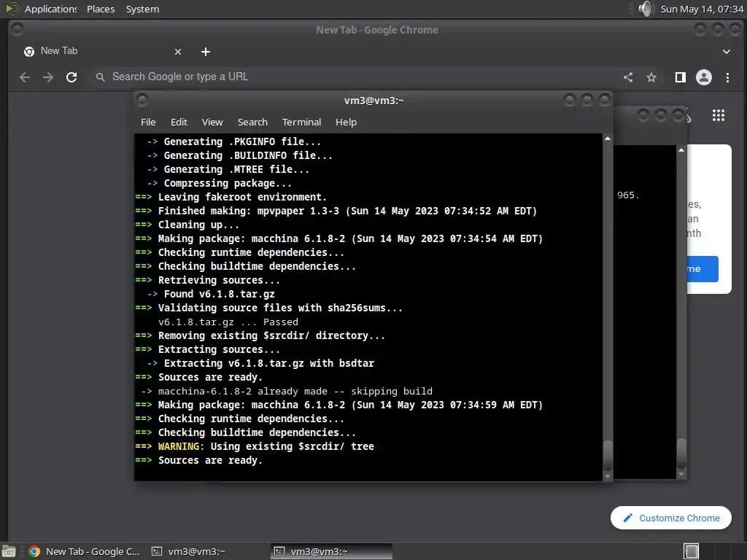Screen dimensions: 747x560
Task: Click 'v6.1.8.tar.gz ... Passed' line
Action: click(x=228, y=322)
